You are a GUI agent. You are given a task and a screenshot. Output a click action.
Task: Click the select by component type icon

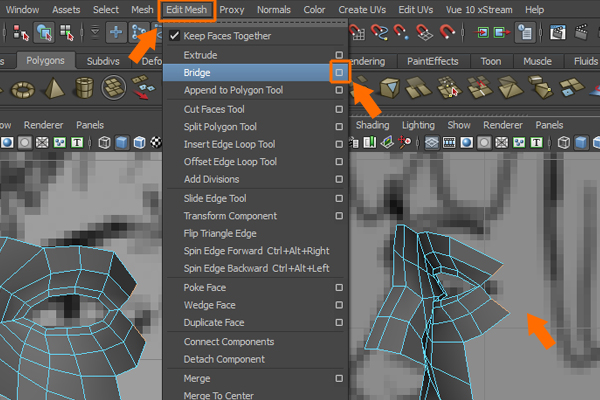(67, 33)
